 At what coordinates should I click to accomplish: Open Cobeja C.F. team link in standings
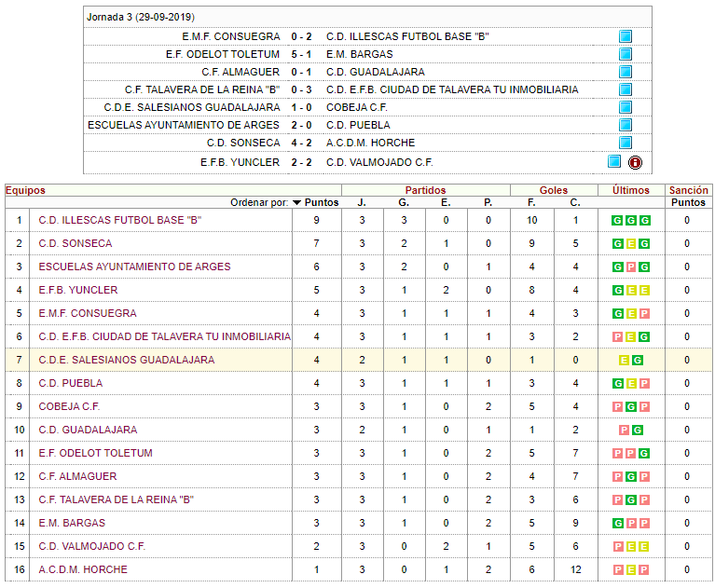[x=69, y=406]
